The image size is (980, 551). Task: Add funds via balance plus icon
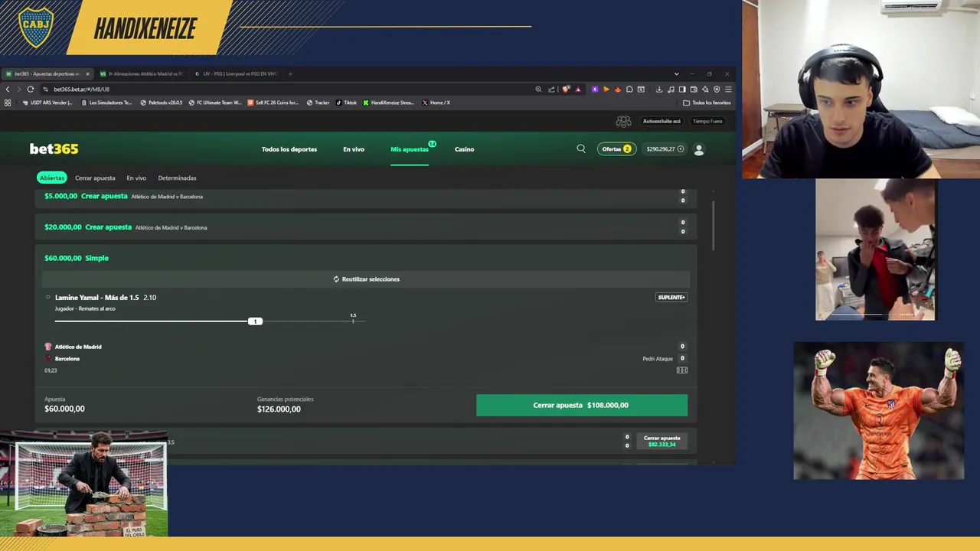click(681, 149)
